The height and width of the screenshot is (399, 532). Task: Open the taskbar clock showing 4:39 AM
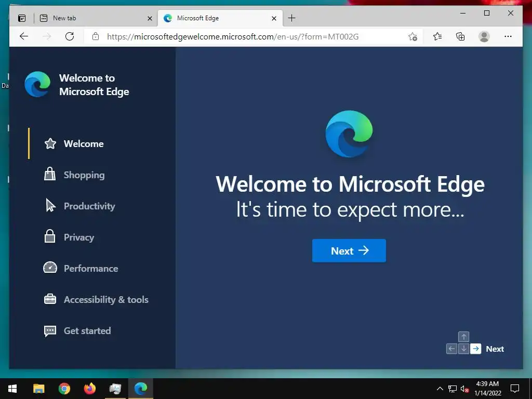pyautogui.click(x=487, y=389)
